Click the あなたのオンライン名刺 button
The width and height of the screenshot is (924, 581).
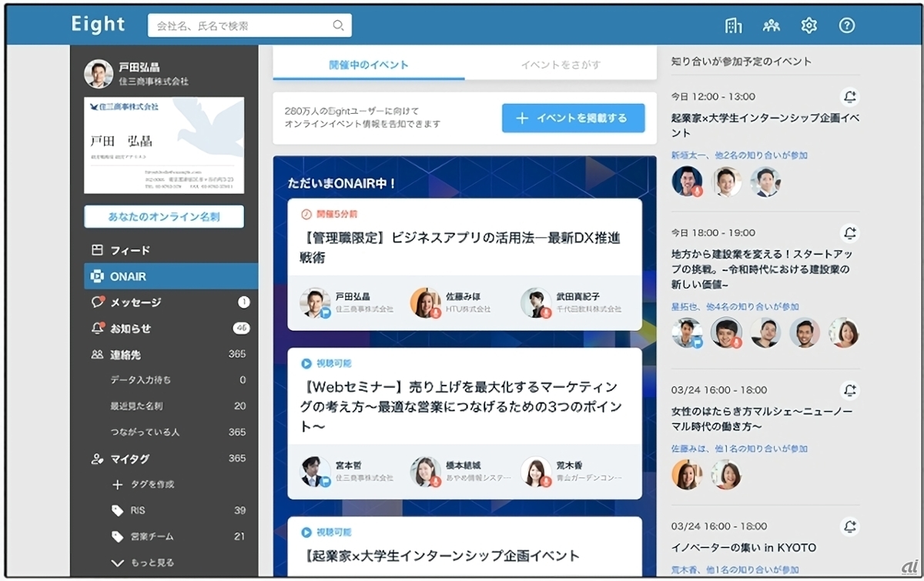[x=164, y=217]
